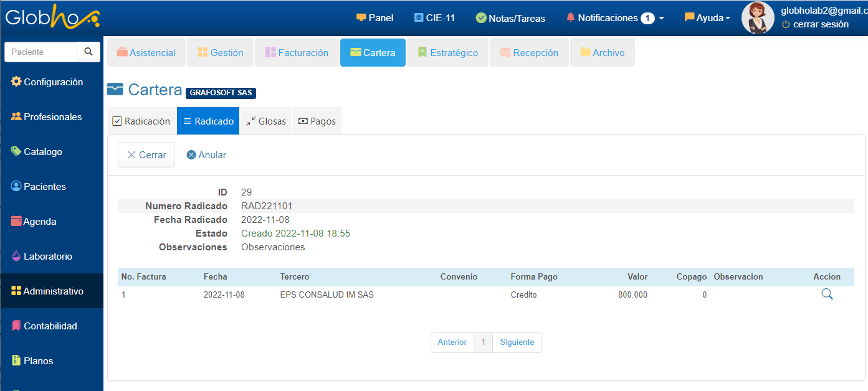Screen dimensions: 868x391
Task: Go to next page with Siguiente
Action: tap(517, 342)
